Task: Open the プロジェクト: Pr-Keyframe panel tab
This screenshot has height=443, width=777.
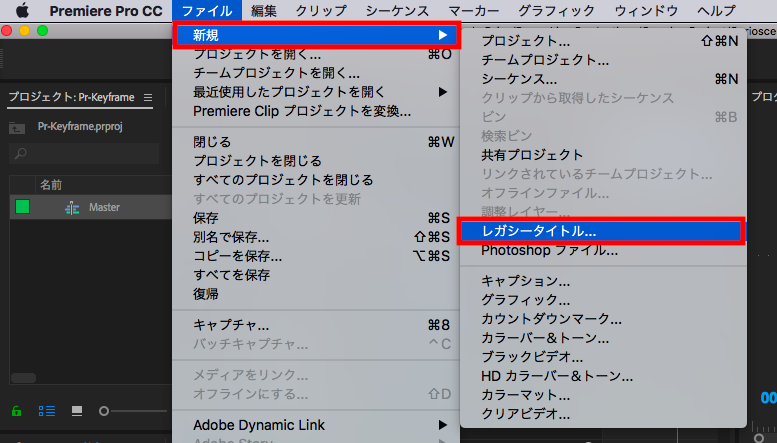Action: click(71, 97)
